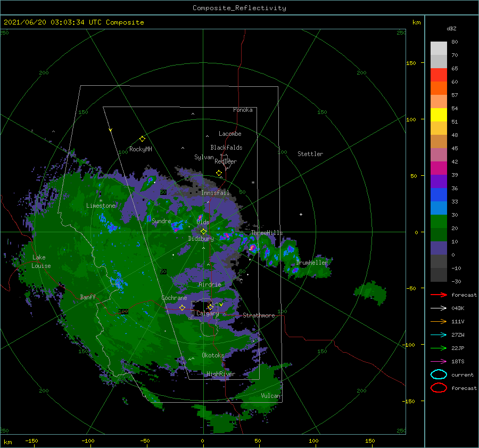
Task: Select the orange 111V arrow legend icon
Action: coord(439,321)
